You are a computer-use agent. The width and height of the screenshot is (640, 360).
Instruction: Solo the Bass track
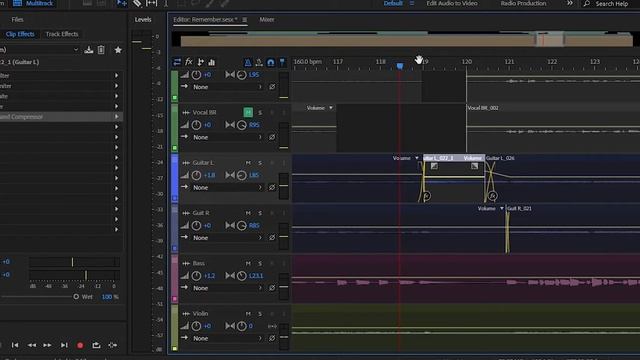260,263
